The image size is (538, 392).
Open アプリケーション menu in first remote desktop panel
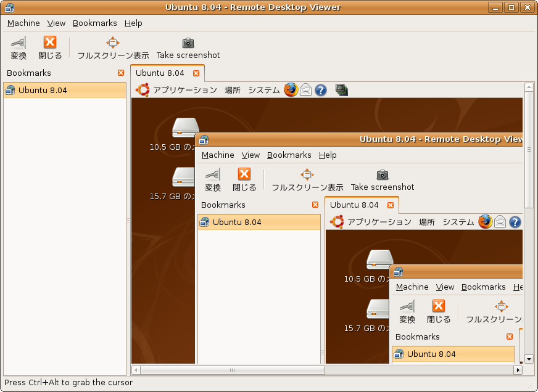pos(185,90)
